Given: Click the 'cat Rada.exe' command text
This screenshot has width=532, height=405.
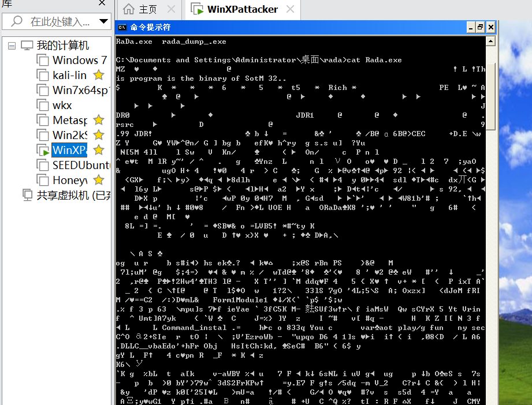Looking at the screenshot, I should (374, 60).
